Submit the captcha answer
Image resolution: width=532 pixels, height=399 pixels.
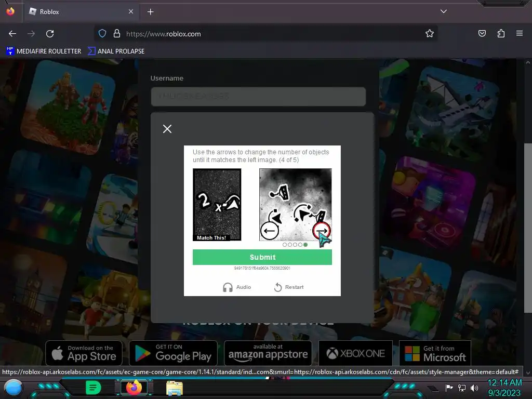262,257
